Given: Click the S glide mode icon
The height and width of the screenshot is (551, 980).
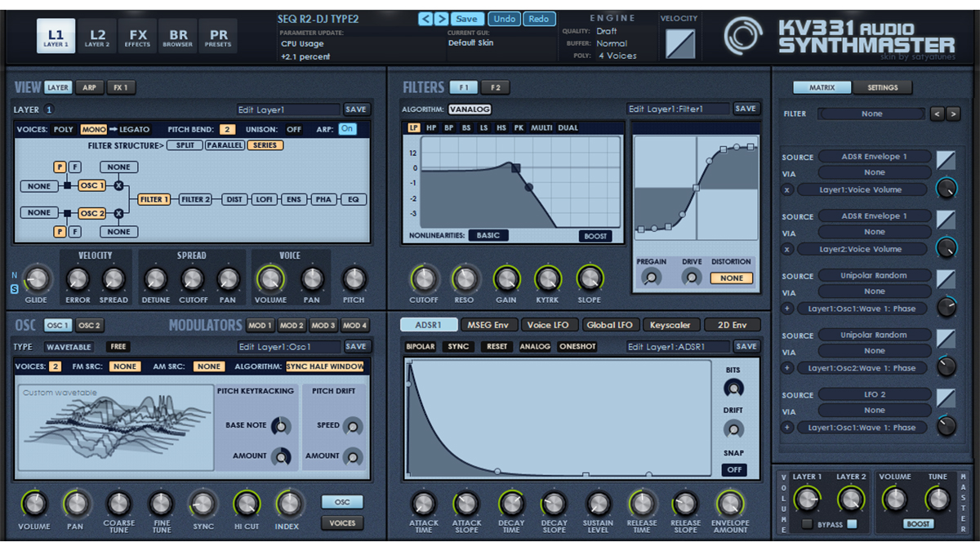Looking at the screenshot, I should 14,289.
